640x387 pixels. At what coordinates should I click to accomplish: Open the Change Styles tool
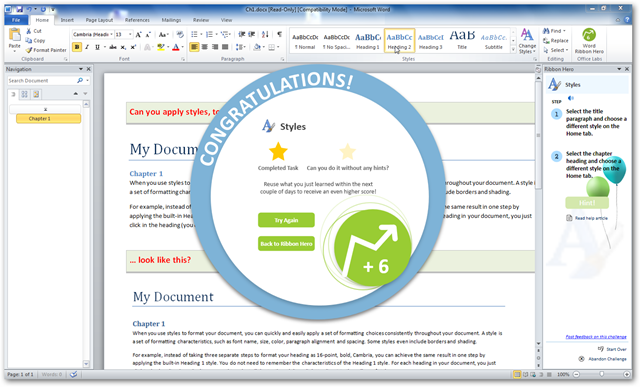coord(527,41)
